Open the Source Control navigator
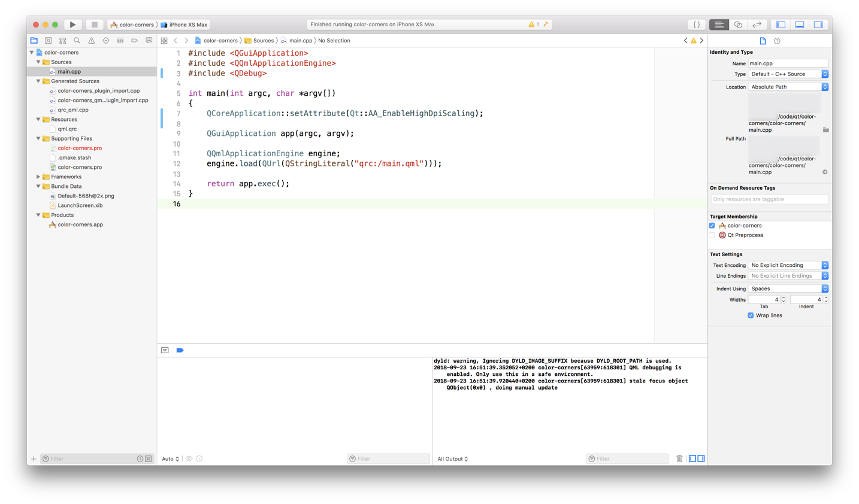 tap(49, 41)
